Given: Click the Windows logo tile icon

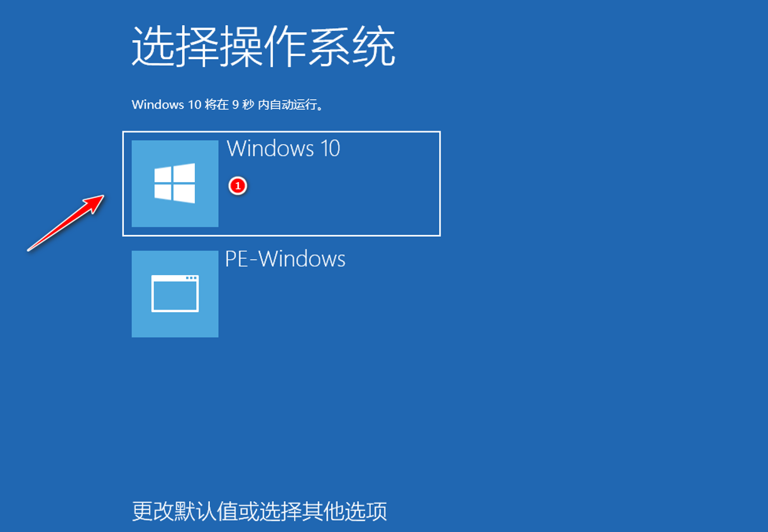Looking at the screenshot, I should (175, 183).
